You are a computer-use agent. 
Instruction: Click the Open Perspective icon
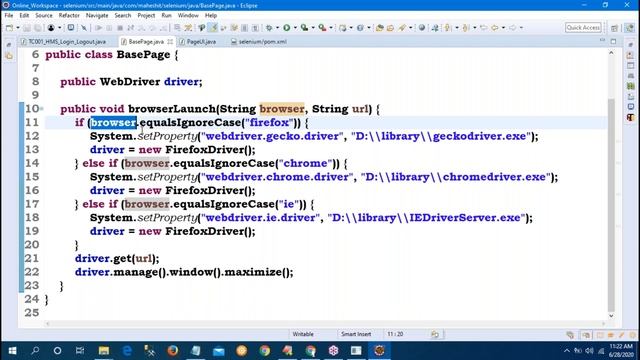pyautogui.click(x=614, y=28)
